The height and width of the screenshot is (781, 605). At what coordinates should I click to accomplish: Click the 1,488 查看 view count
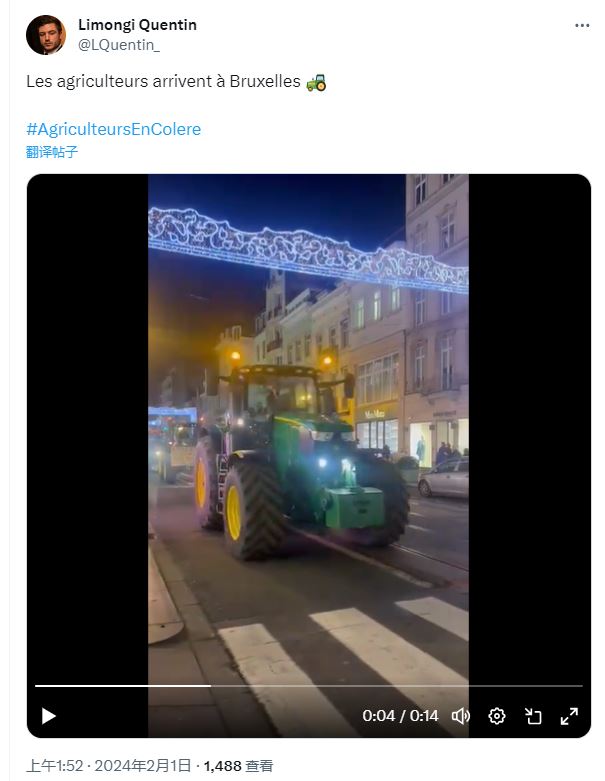coord(239,765)
